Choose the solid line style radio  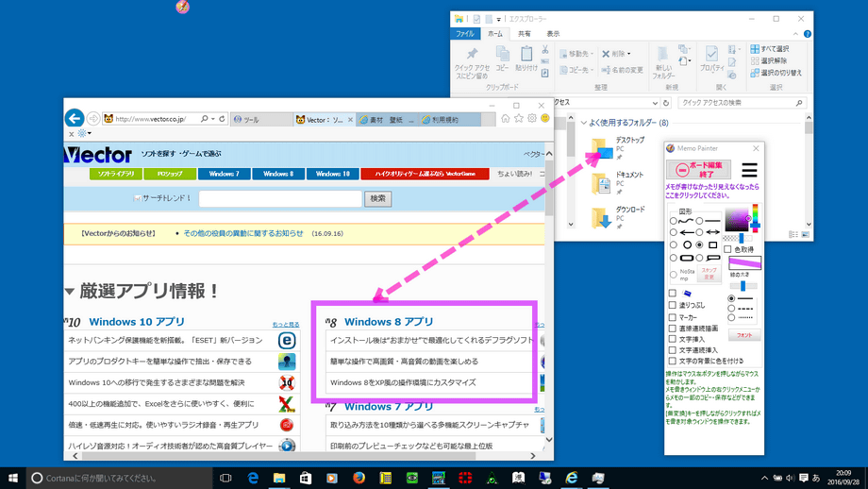[731, 298]
